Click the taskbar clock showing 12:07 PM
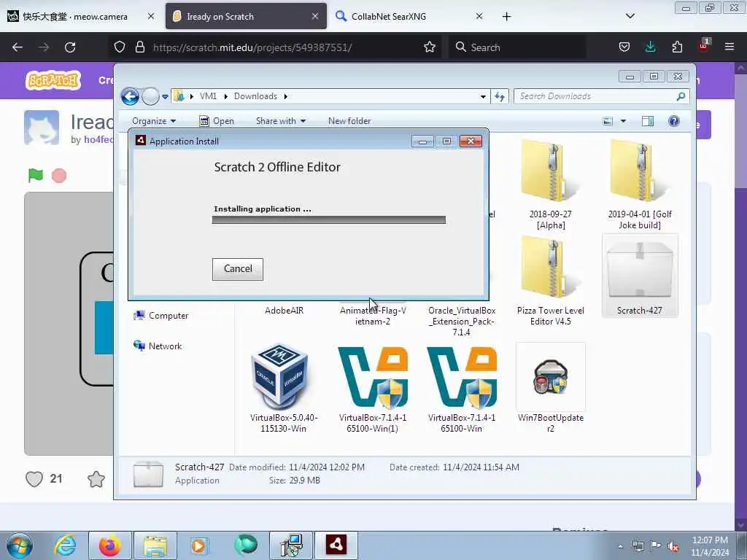Screen dimensions: 747x560 pos(710,546)
